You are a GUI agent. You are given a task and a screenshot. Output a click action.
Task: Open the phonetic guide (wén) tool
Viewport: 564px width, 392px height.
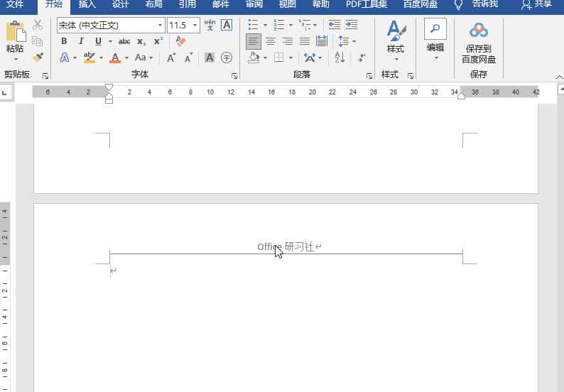coord(210,25)
